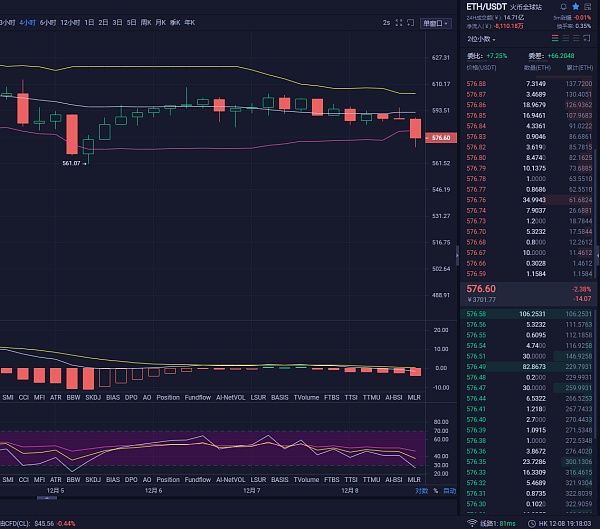The image size is (600, 529).
Task: Select LSUR in the bottom indicator row
Action: coord(258,480)
